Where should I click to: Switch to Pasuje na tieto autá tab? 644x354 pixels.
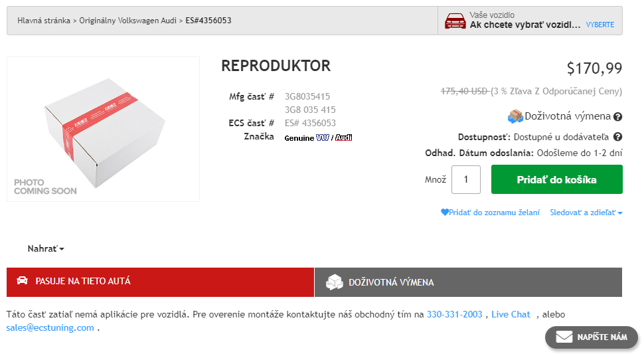pyautogui.click(x=160, y=282)
